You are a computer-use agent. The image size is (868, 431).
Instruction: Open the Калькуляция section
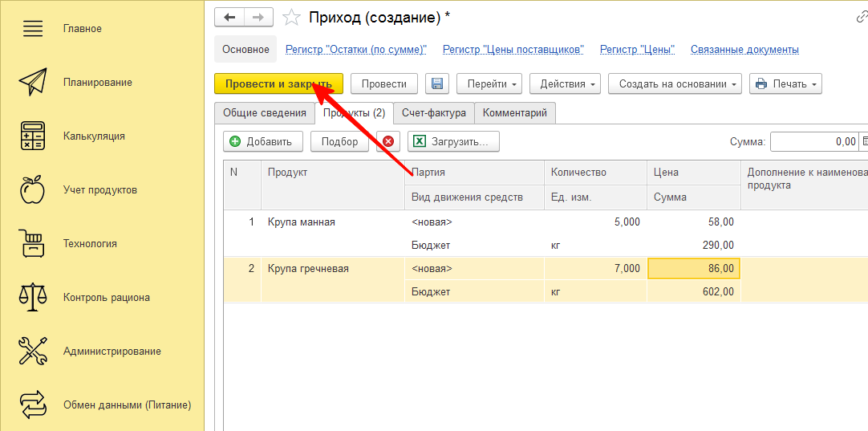[x=94, y=136]
